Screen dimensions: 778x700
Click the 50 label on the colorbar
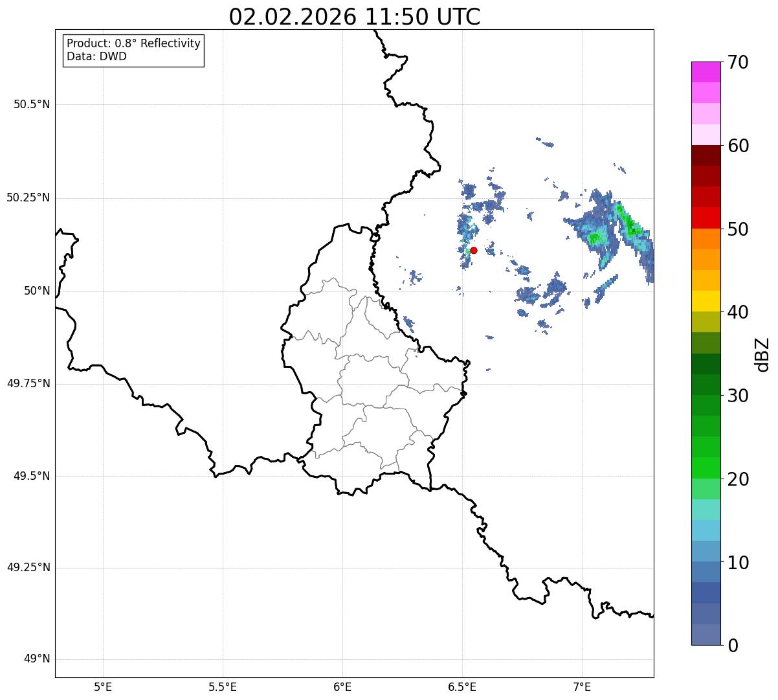(x=738, y=229)
